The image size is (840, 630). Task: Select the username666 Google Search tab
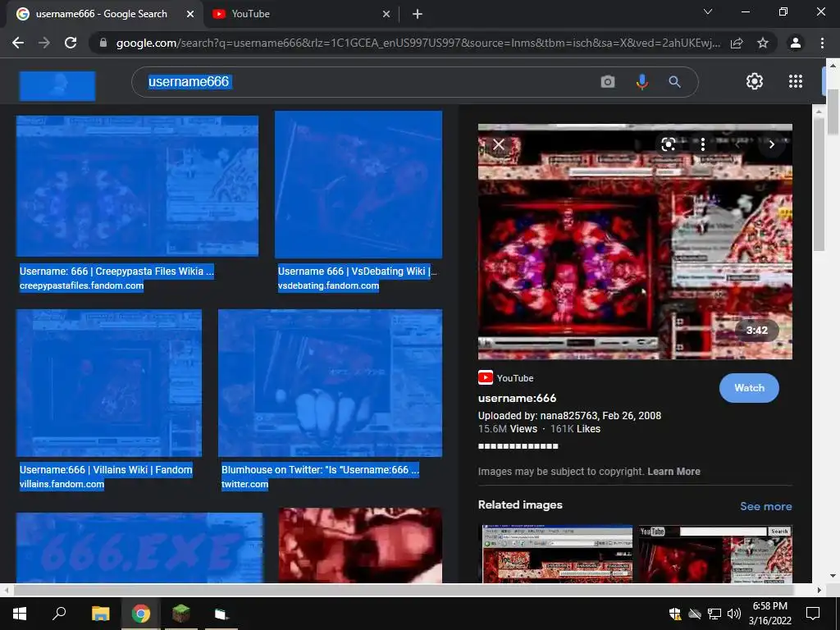101,14
